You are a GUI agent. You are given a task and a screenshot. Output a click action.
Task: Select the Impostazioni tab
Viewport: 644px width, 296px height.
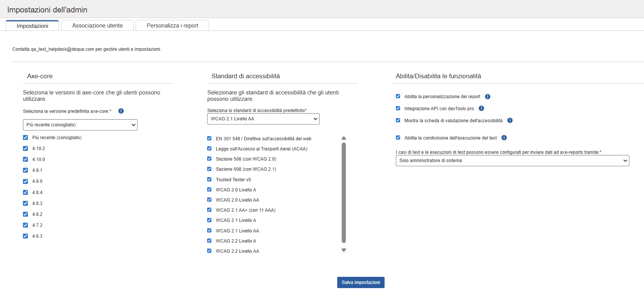point(32,26)
